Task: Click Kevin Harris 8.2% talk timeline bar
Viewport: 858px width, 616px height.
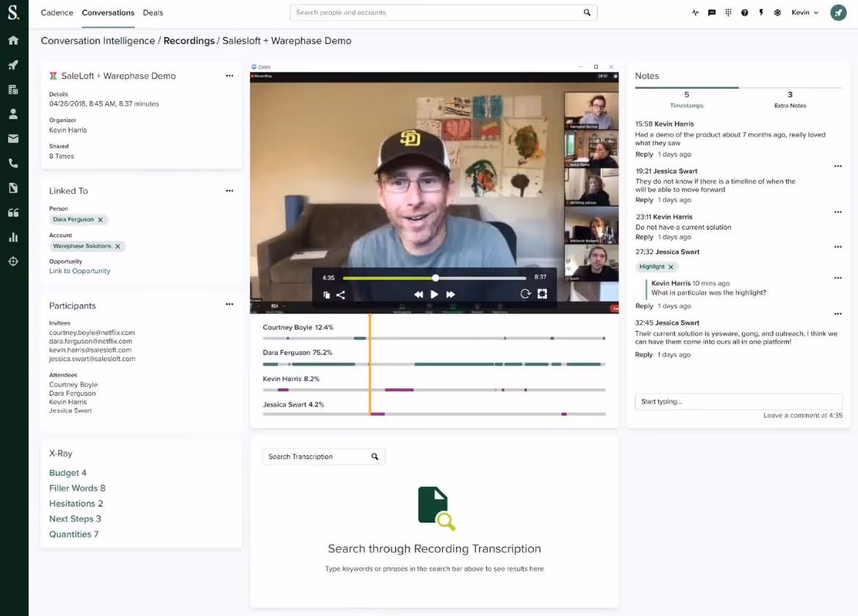Action: [434, 390]
